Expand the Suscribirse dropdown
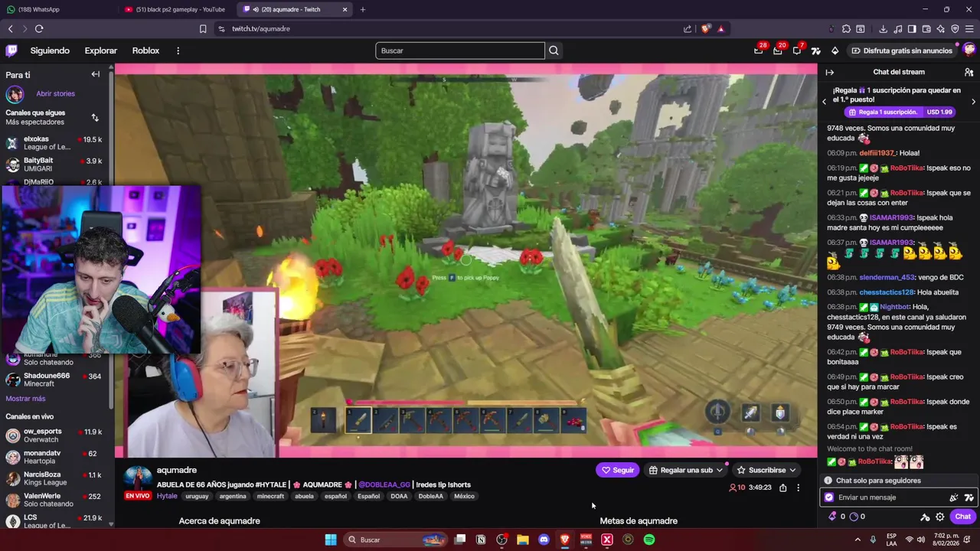The image size is (980, 551). (x=792, y=470)
